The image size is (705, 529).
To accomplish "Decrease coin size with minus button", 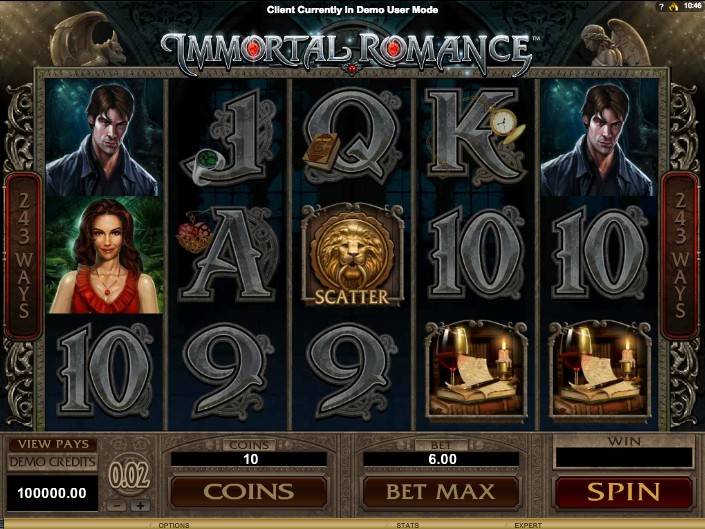I will pos(117,506).
